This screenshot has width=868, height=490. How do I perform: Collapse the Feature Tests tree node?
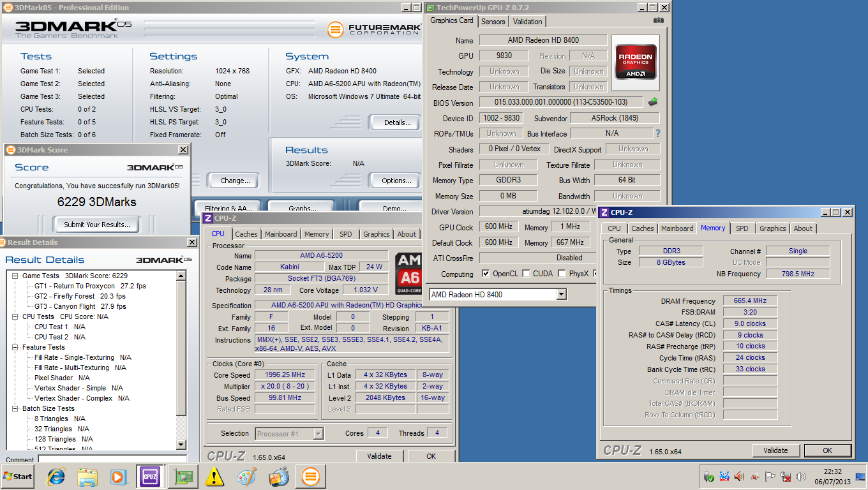[x=15, y=347]
